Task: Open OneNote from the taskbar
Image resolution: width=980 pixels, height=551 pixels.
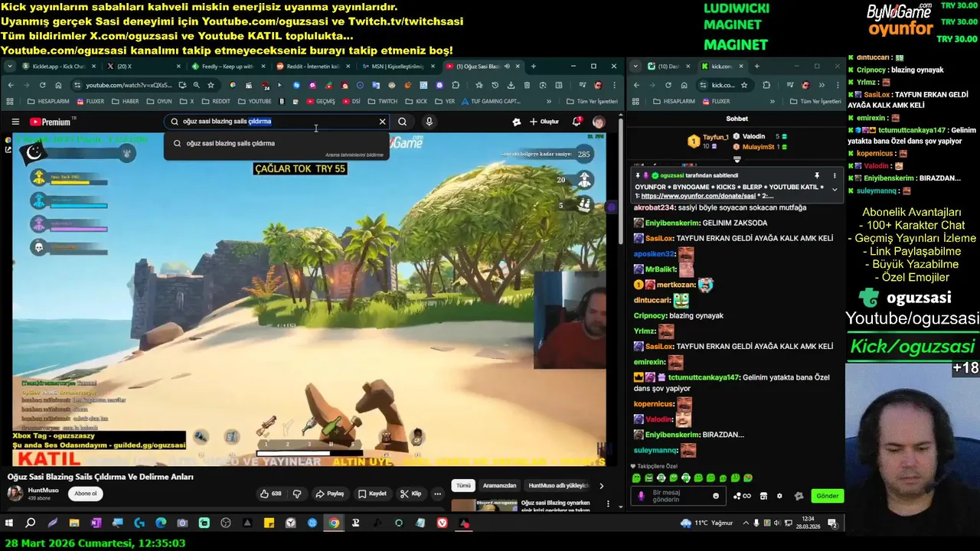Action: 96,523
